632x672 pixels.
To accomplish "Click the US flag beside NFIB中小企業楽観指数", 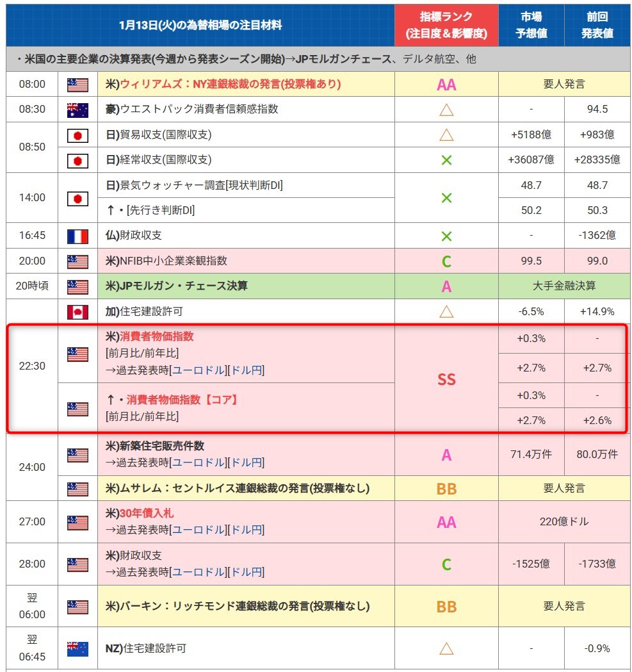I will (77, 261).
